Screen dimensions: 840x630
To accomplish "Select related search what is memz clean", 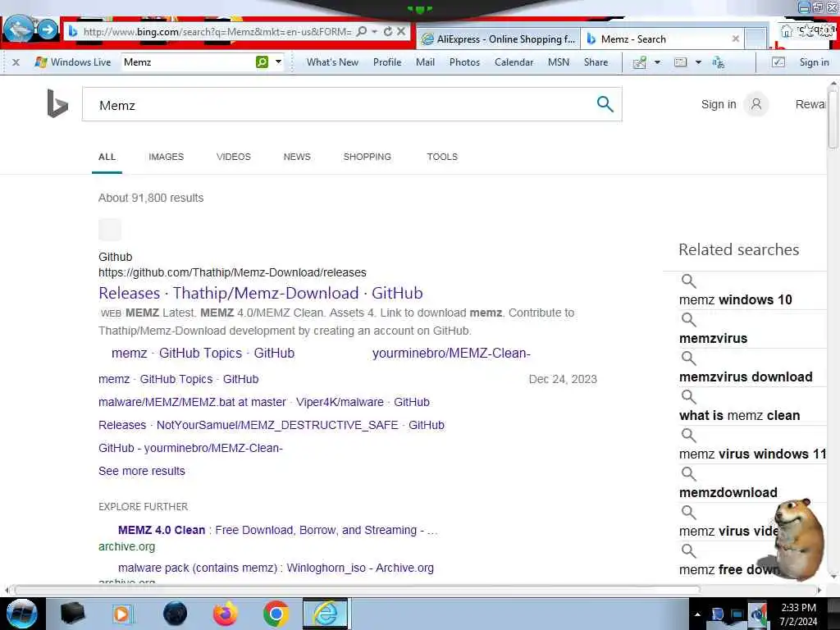I will click(739, 416).
